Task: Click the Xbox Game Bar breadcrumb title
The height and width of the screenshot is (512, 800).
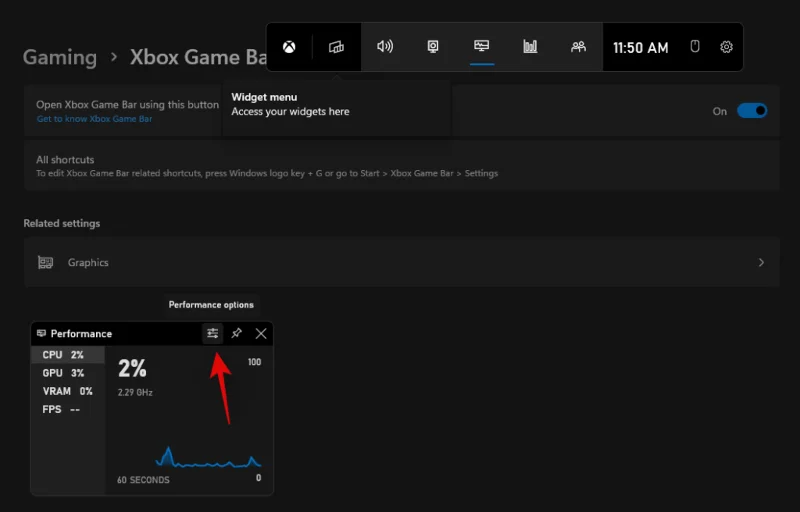Action: pos(198,57)
